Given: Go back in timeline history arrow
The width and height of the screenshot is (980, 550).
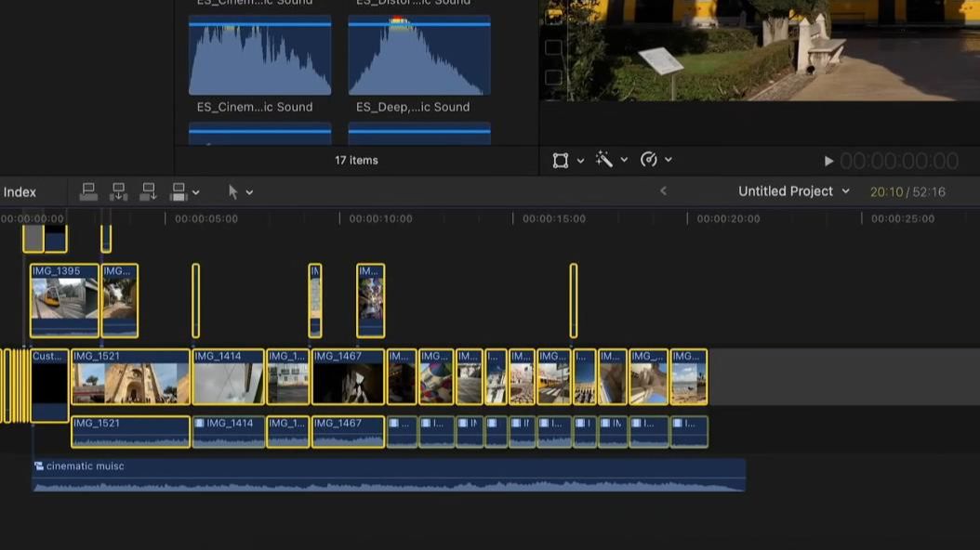Looking at the screenshot, I should pyautogui.click(x=663, y=191).
